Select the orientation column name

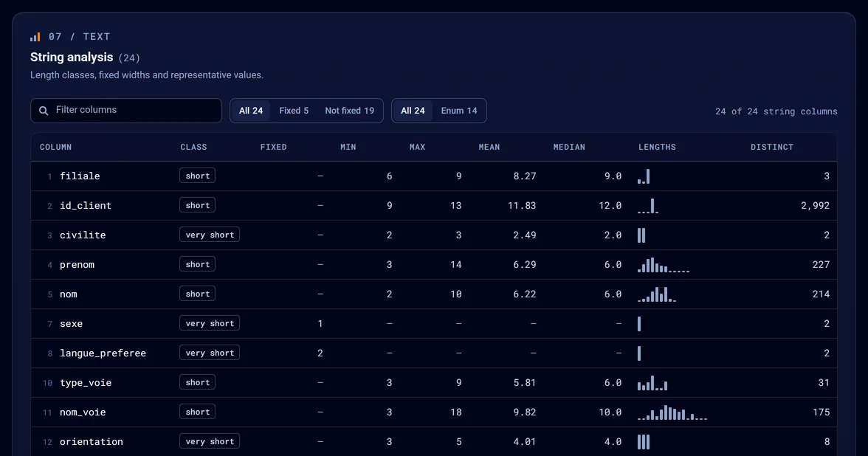[92, 441]
